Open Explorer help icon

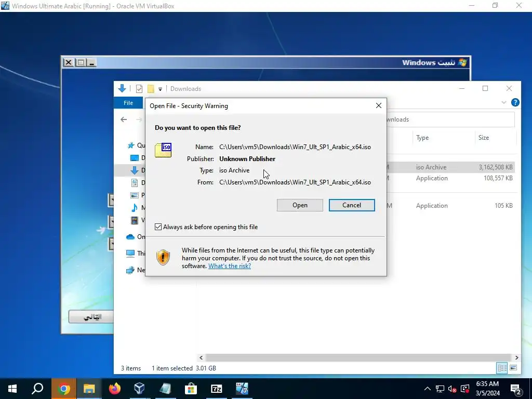[x=515, y=102]
